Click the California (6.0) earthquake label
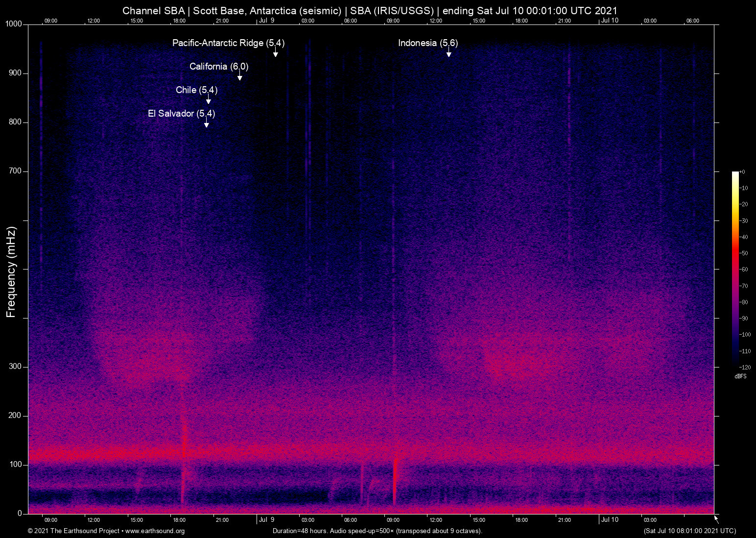 click(219, 67)
